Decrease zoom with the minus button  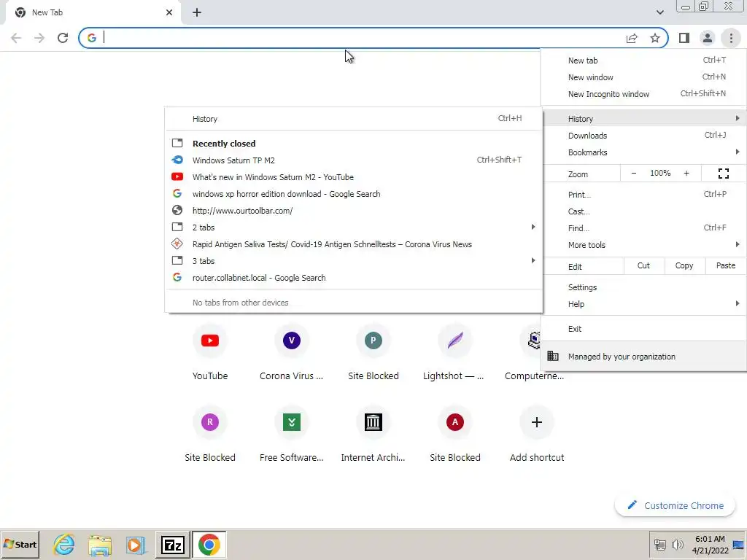tap(634, 174)
